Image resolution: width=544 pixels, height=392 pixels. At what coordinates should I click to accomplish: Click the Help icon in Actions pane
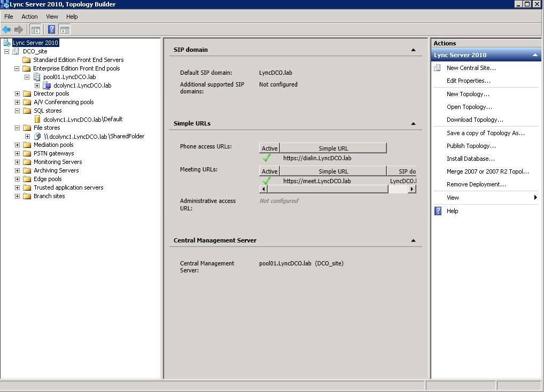coord(438,211)
